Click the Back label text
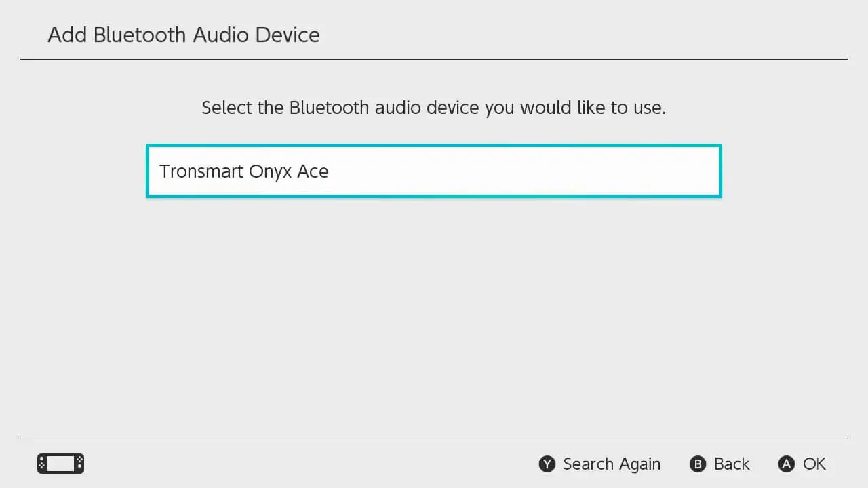868x488 pixels. tap(734, 464)
